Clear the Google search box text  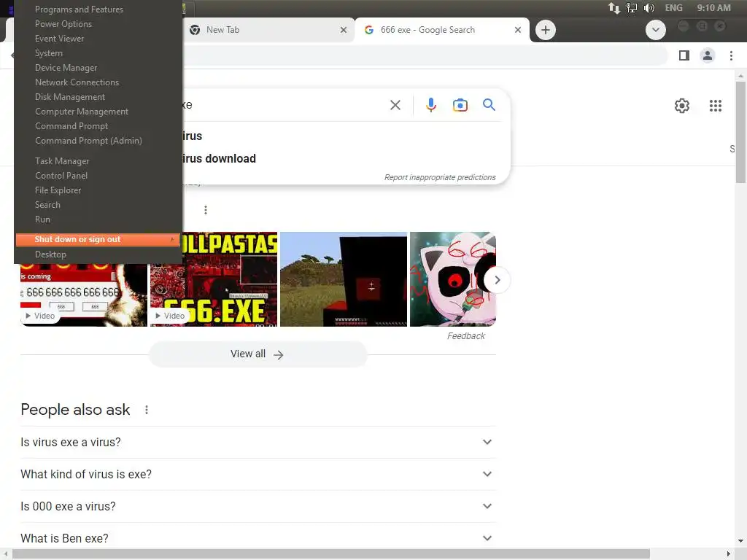pos(395,105)
